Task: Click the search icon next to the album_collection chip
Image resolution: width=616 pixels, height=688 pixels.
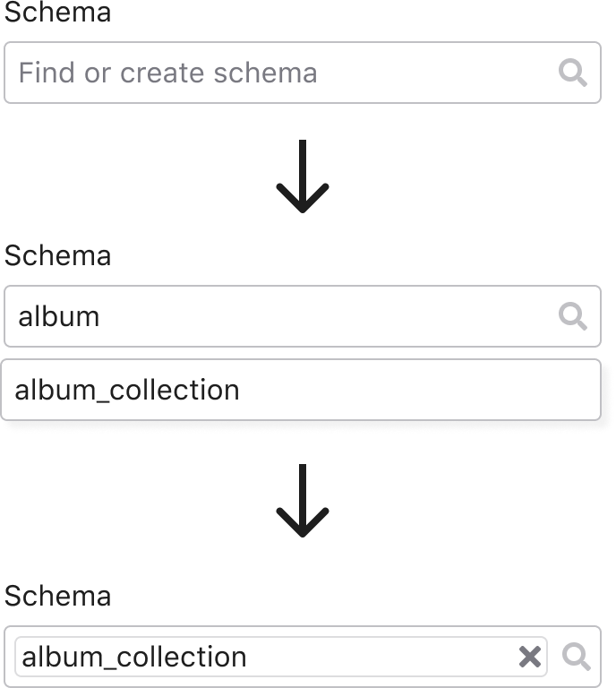Action: pyautogui.click(x=576, y=657)
